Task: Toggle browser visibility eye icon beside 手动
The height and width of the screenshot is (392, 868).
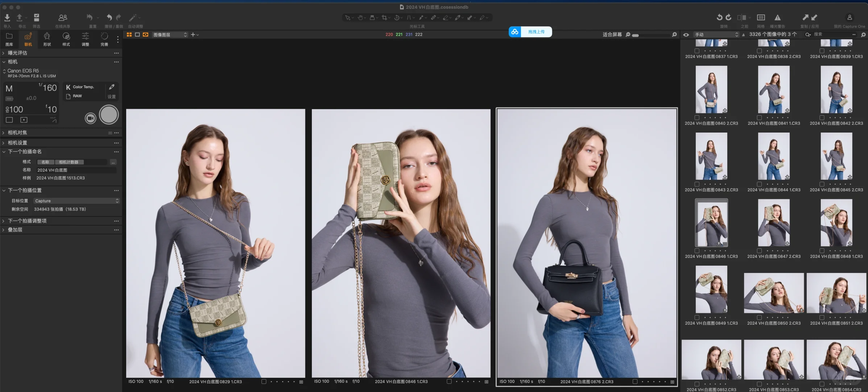Action: pos(686,35)
